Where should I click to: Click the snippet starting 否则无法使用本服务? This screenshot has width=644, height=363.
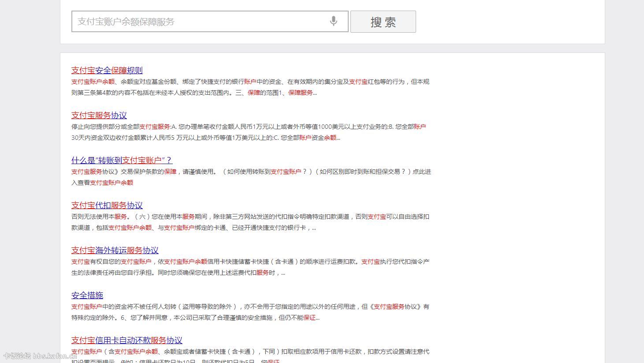[x=250, y=222]
